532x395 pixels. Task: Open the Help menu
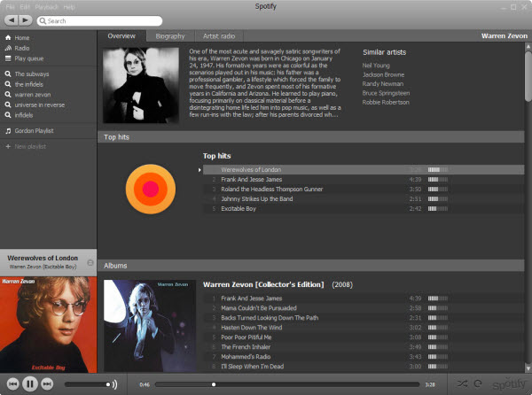(x=69, y=7)
